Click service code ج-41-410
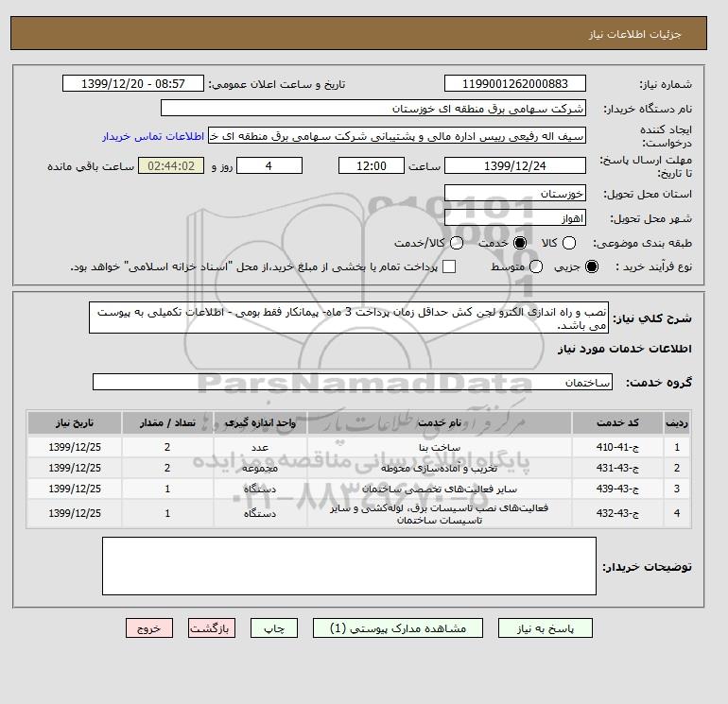This screenshot has width=728, height=704. point(617,447)
